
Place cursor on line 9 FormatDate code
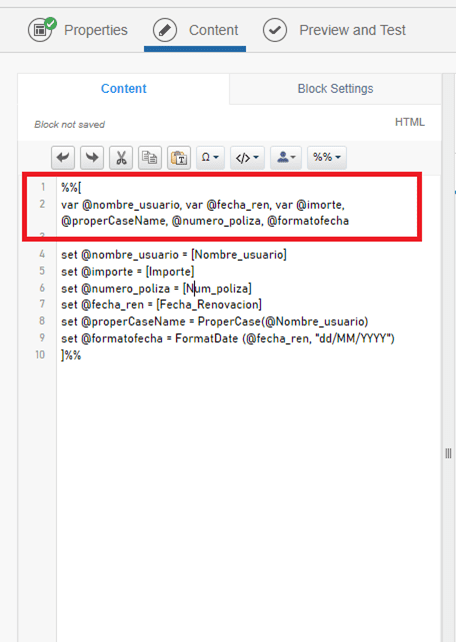[228, 339]
